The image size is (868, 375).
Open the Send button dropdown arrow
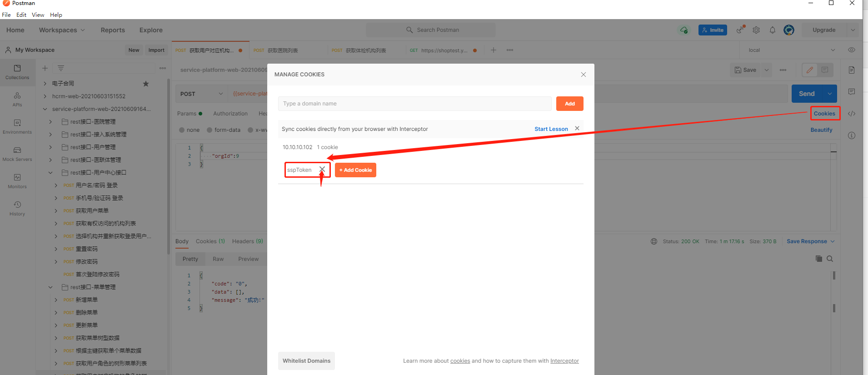(830, 94)
